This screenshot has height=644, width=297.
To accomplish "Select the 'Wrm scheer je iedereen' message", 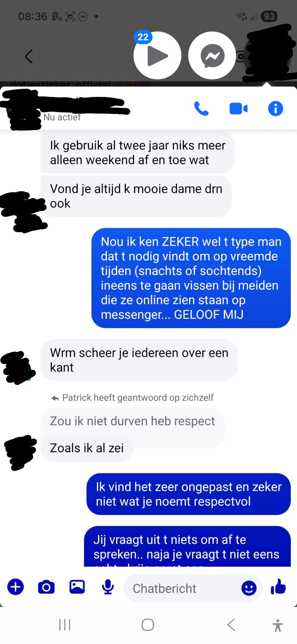I will pyautogui.click(x=139, y=360).
